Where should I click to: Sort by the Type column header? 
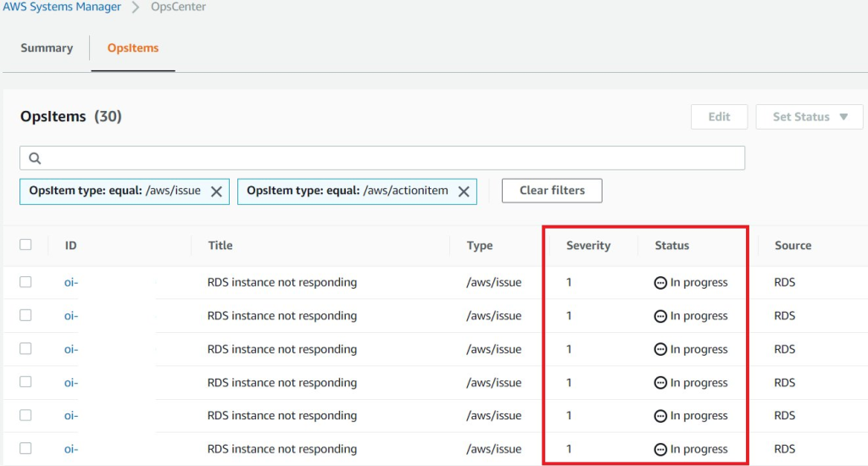pos(480,246)
